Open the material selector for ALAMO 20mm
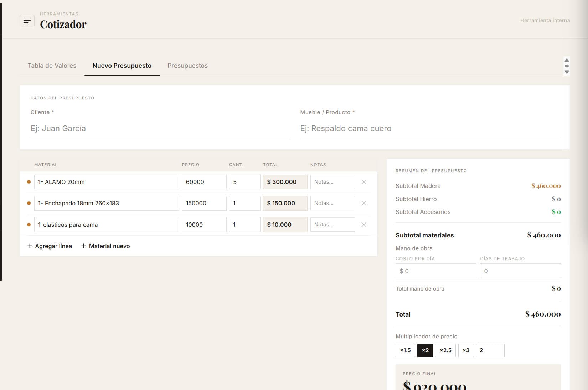Image resolution: width=588 pixels, height=390 pixels. pos(106,182)
